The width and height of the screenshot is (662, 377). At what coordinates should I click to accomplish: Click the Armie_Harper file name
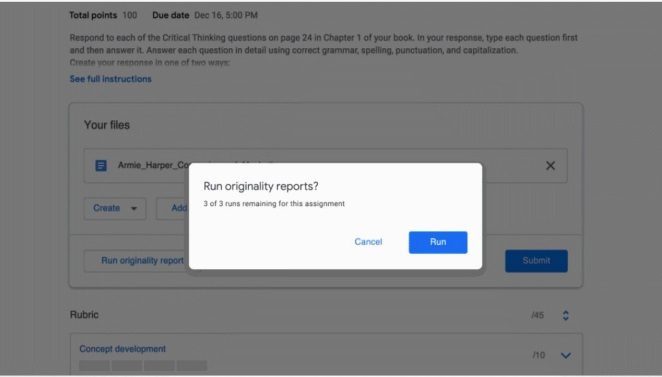tap(153, 165)
